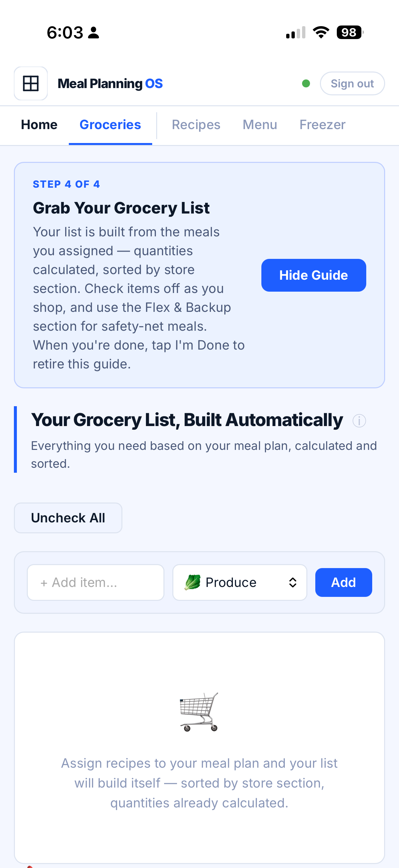Open the Freezer tab
Image resolution: width=399 pixels, height=868 pixels.
click(322, 124)
